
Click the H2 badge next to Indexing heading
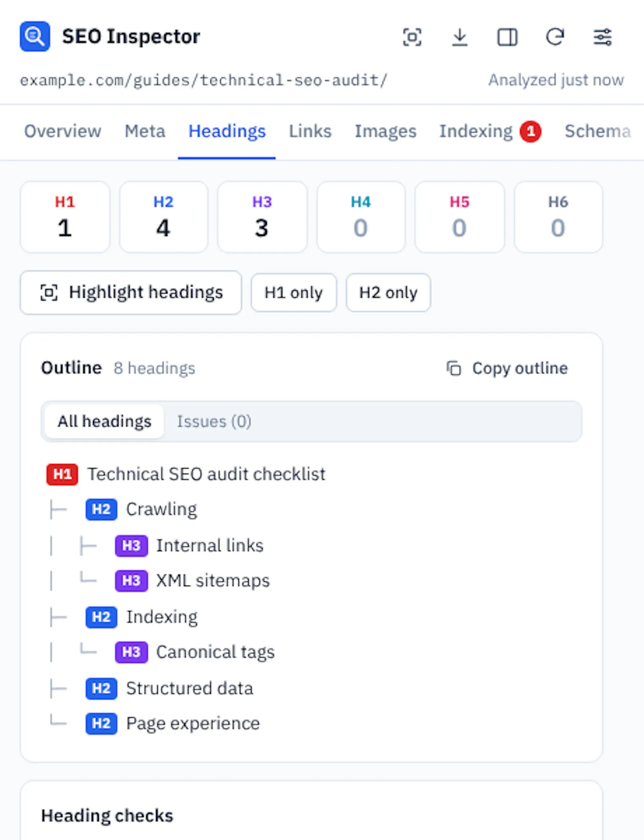101,617
